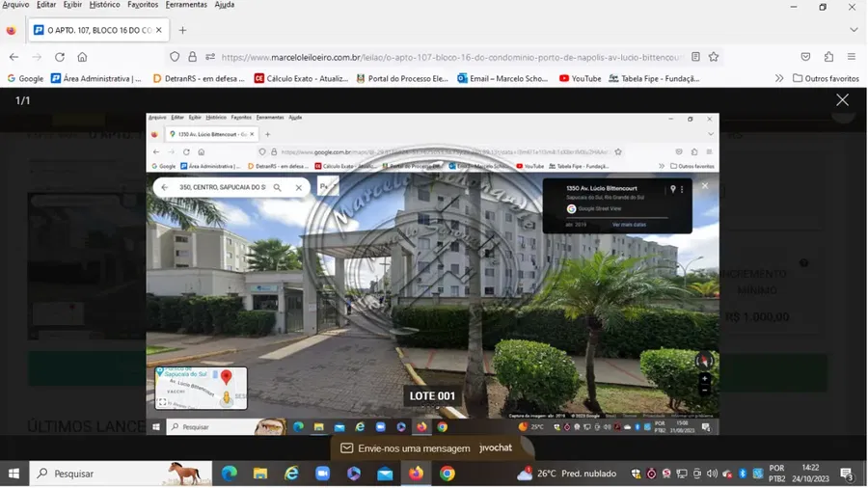Viewport: 868px width, 488px height.
Task: Open the Histórico menu
Action: (x=104, y=5)
